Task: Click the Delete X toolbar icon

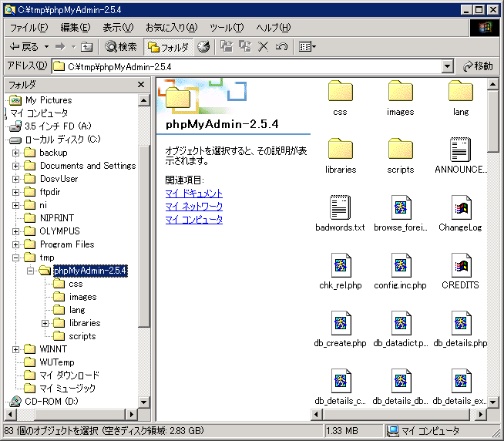Action: (264, 47)
